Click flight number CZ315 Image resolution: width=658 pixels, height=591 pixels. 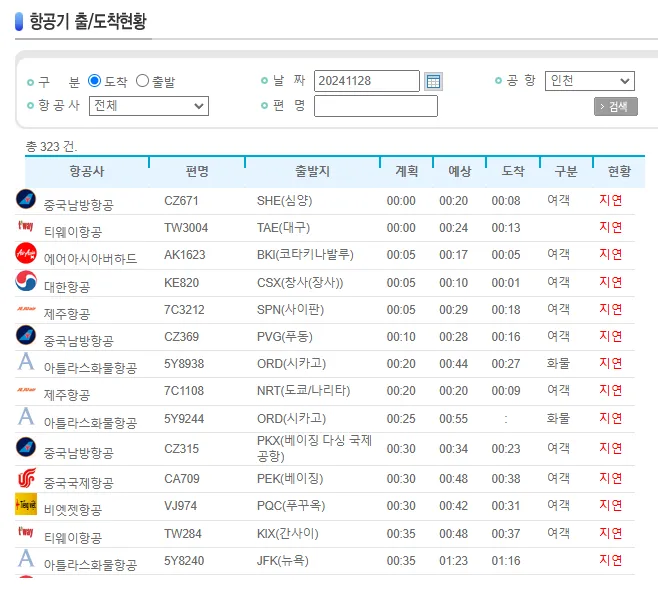point(181,449)
